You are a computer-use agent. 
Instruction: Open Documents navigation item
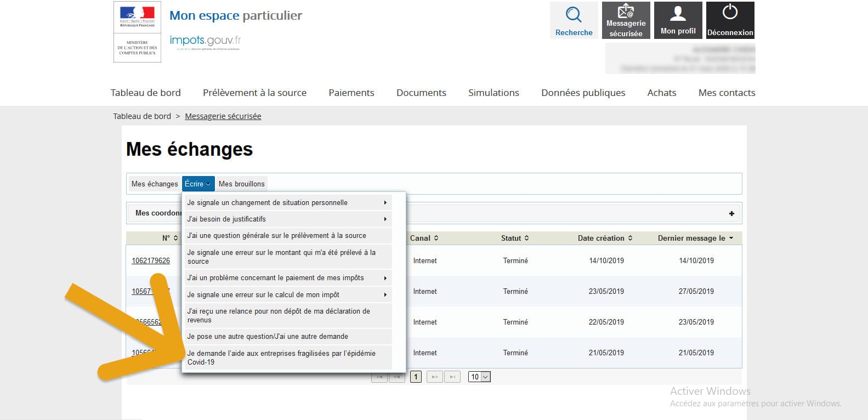(421, 93)
